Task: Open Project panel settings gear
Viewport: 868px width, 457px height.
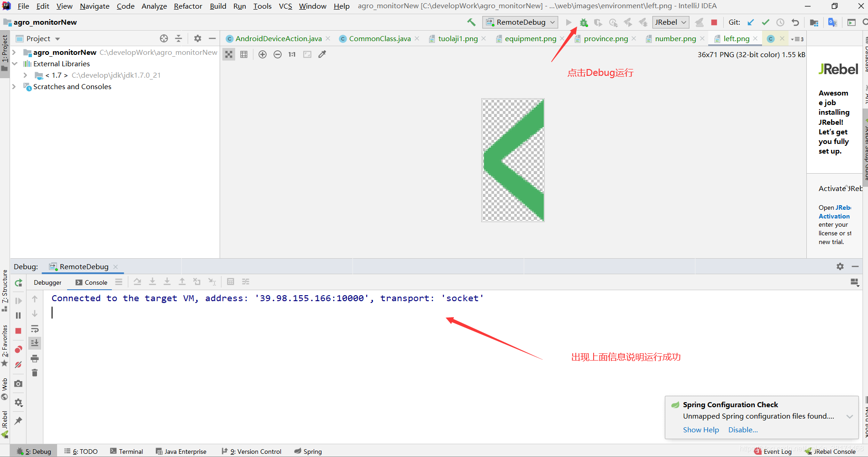Action: click(x=197, y=38)
